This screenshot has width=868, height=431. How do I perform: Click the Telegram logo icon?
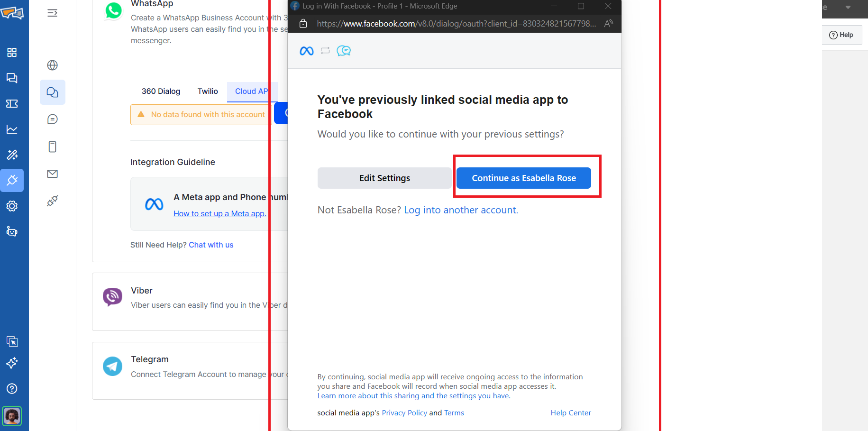[x=112, y=366]
